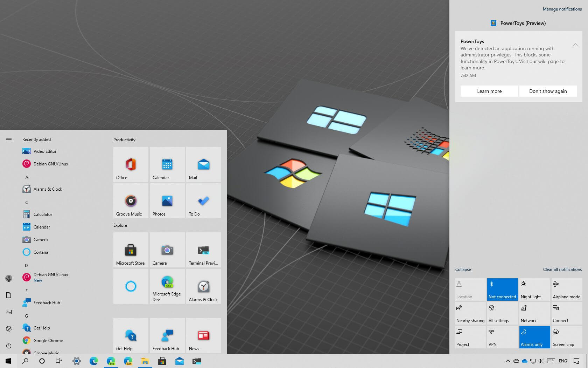588x368 pixels.
Task: Open the Microsoft Store tile
Action: click(x=131, y=250)
